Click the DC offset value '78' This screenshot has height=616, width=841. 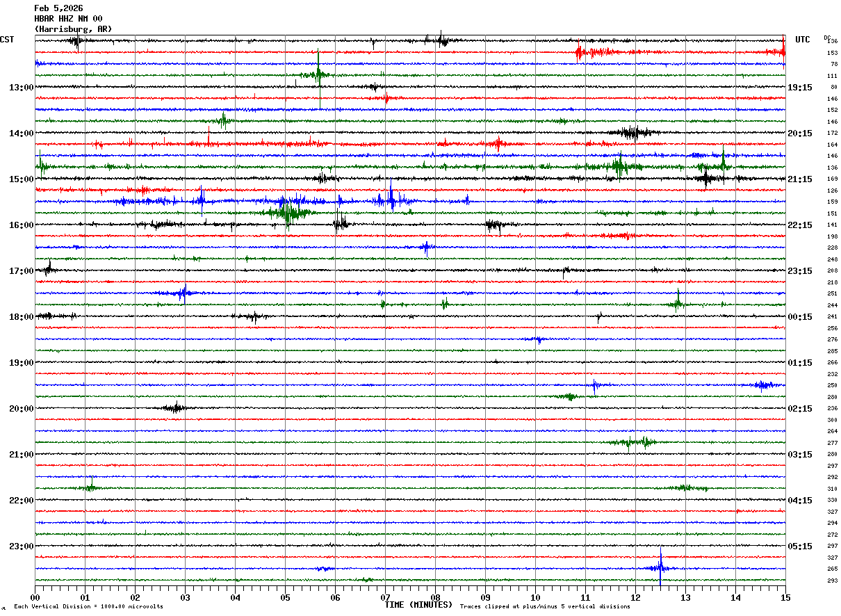pyautogui.click(x=834, y=65)
